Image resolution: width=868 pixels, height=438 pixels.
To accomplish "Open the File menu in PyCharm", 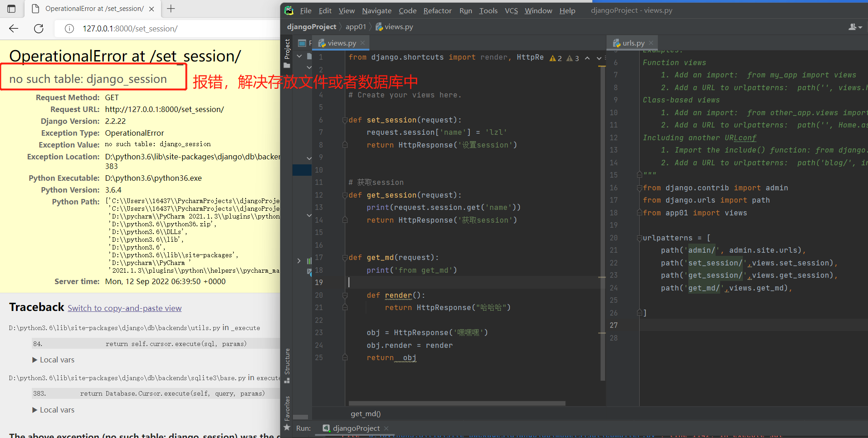I will click(x=306, y=10).
